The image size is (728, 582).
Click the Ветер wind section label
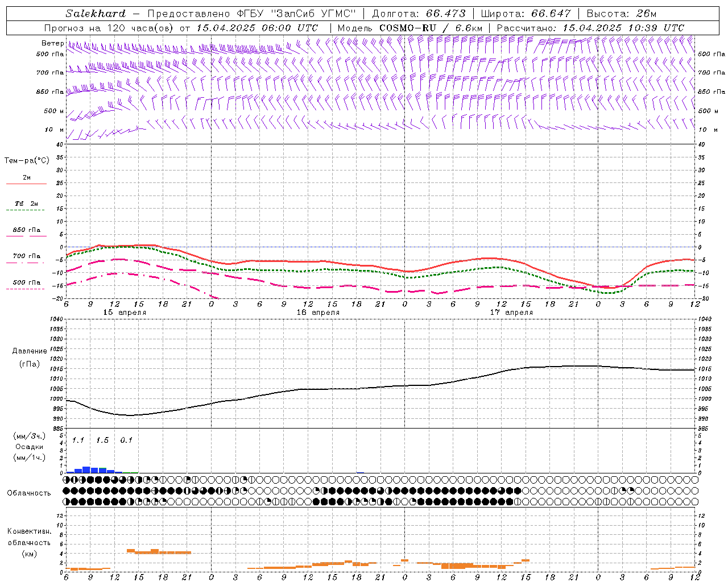point(53,43)
